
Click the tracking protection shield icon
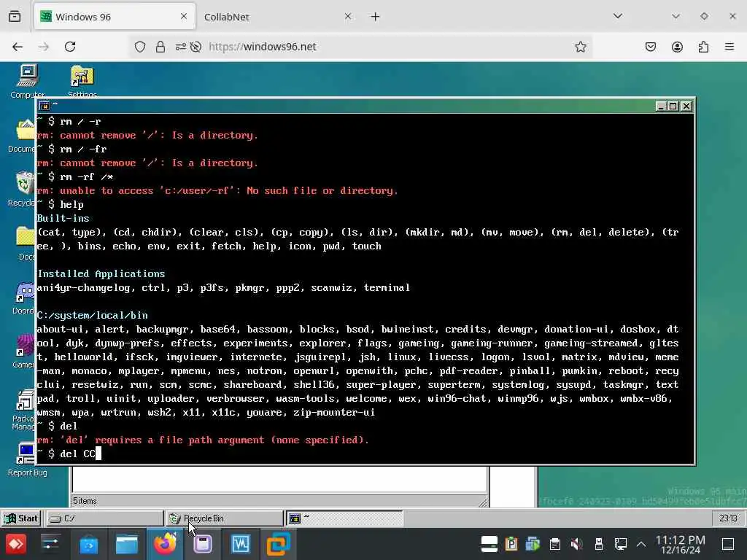pyautogui.click(x=139, y=47)
